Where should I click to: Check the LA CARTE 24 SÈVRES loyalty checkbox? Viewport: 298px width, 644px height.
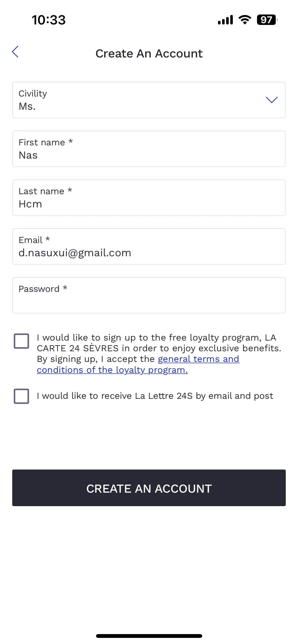coord(21,341)
